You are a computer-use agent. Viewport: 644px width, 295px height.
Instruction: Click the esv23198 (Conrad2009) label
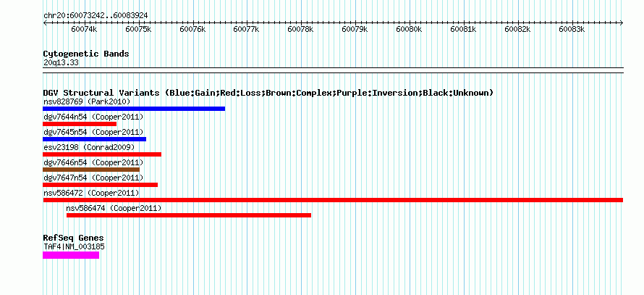point(89,147)
